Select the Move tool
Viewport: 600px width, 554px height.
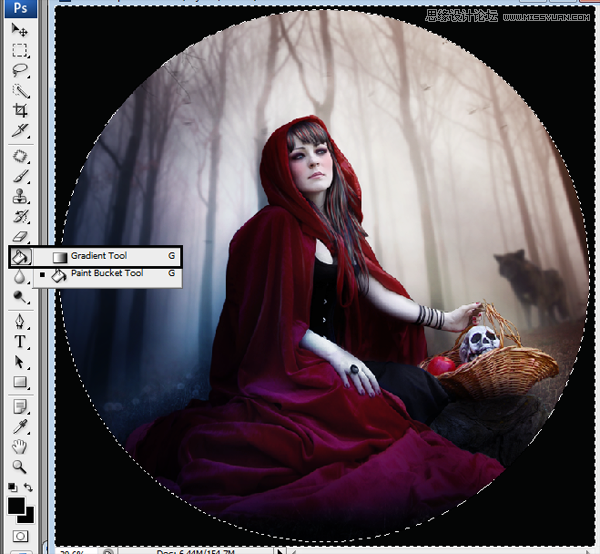20,30
